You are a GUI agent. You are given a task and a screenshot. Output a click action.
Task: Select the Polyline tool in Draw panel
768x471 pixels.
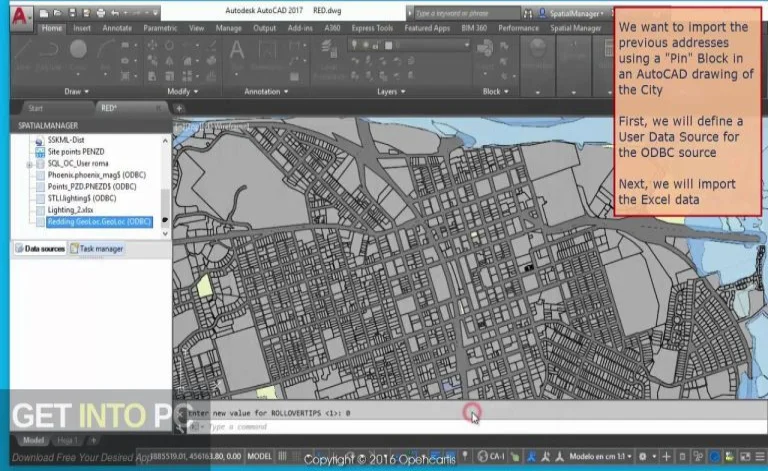pos(49,55)
